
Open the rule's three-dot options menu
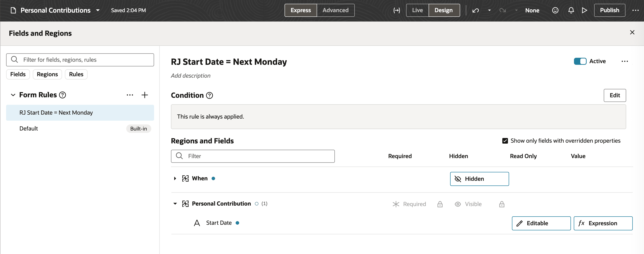pos(625,61)
